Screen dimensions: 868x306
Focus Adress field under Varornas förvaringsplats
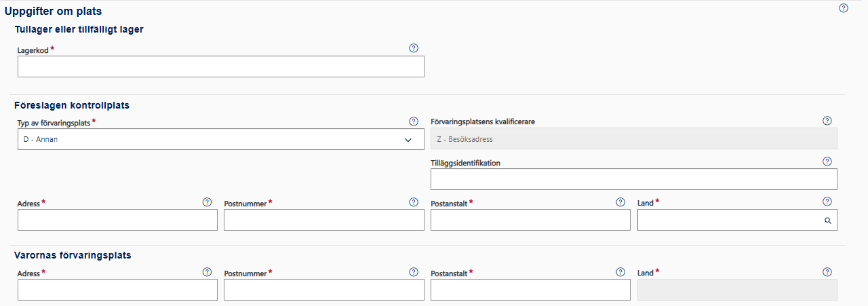pos(117,290)
